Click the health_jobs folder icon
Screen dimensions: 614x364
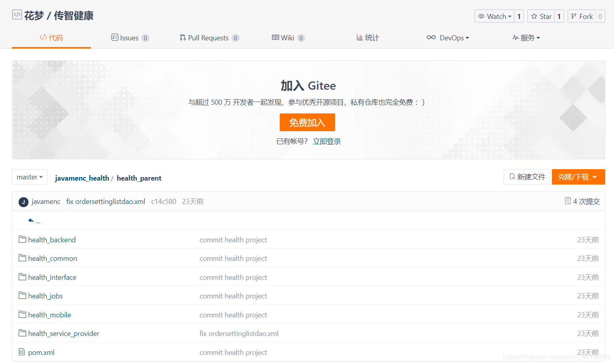tap(23, 296)
